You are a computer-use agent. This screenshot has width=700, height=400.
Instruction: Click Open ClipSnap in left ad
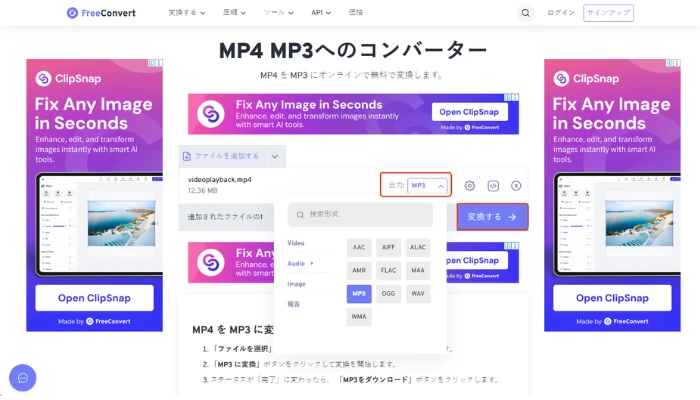[x=94, y=298]
